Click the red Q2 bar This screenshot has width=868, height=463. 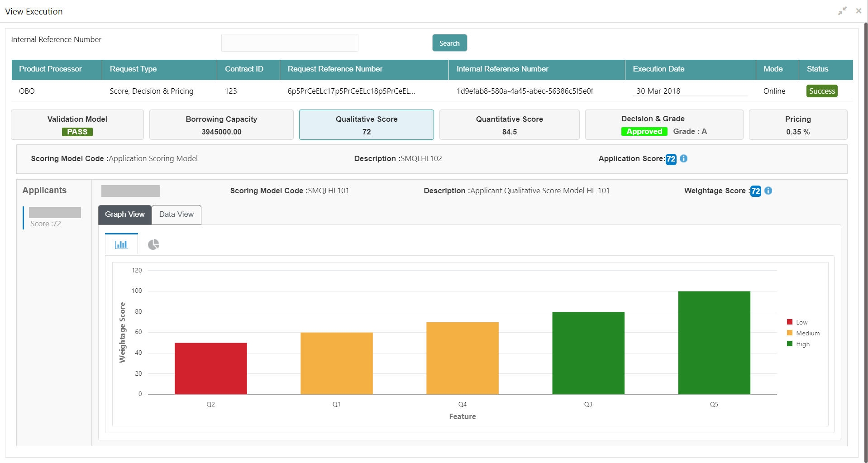pos(211,368)
